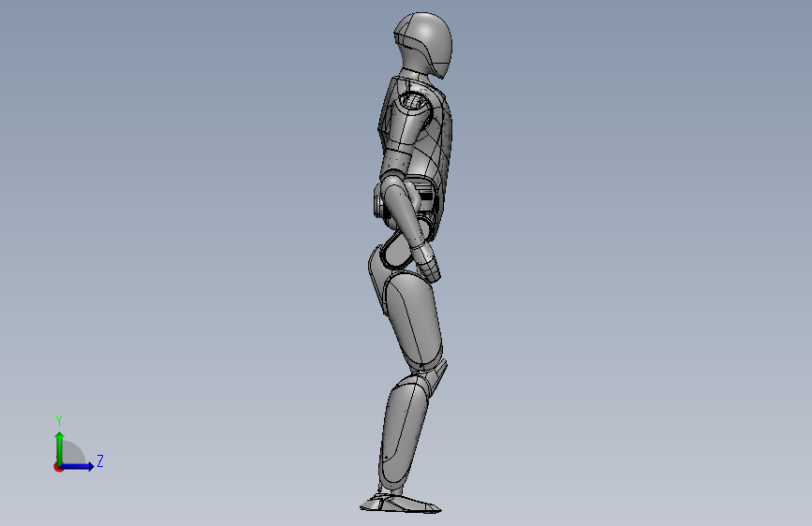Select the robot's shoulder joint
Image resolution: width=812 pixels, height=526 pixels.
tap(413, 103)
